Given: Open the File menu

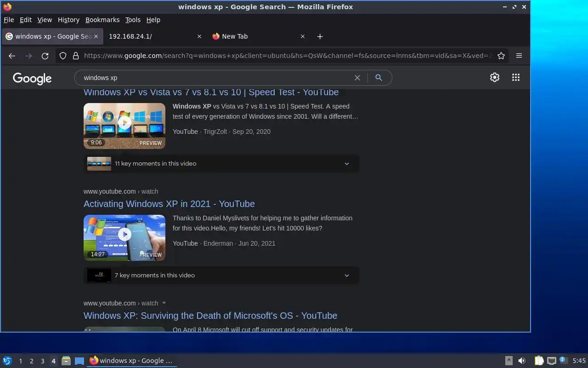Looking at the screenshot, I should 9,20.
